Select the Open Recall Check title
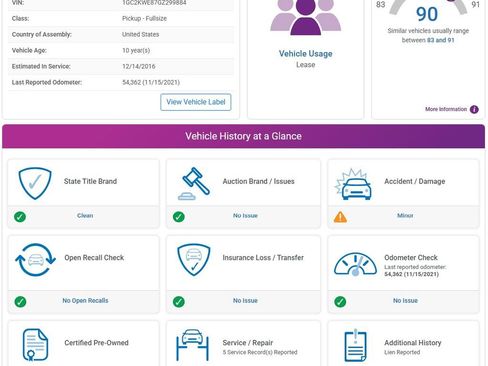The height and width of the screenshot is (366, 488). click(94, 258)
